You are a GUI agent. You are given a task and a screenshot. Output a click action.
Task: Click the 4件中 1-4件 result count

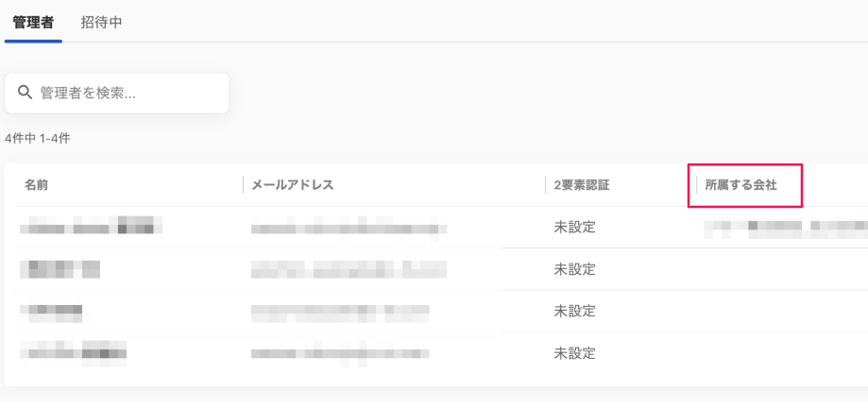[x=38, y=139]
